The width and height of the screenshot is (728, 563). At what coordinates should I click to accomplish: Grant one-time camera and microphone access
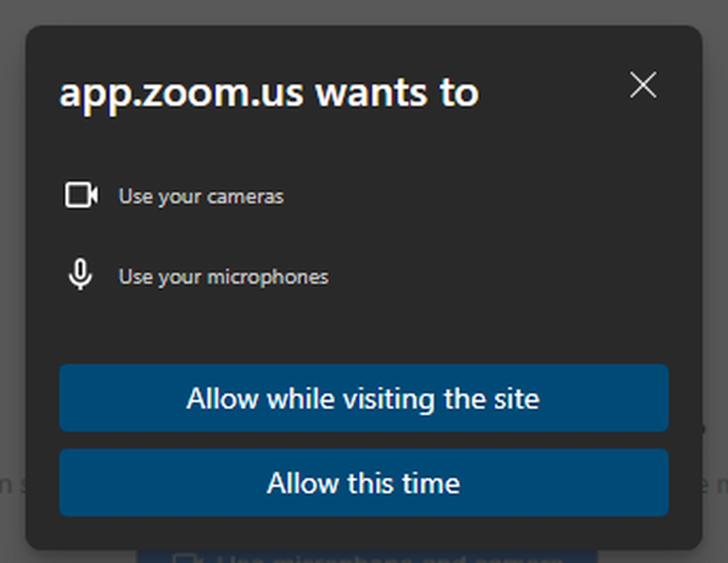tap(364, 483)
